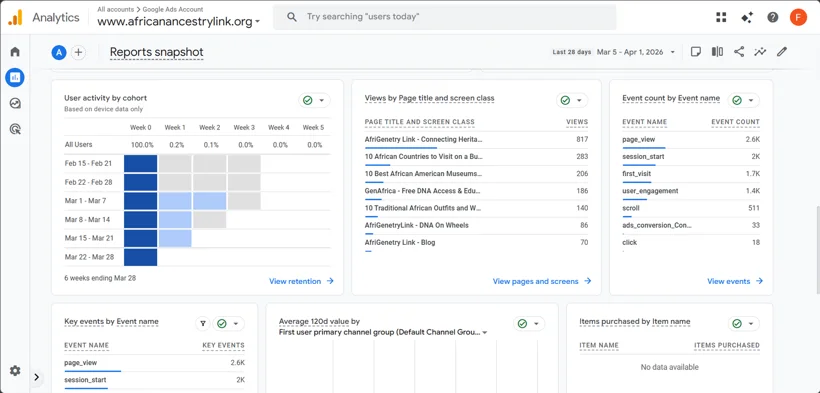820x393 pixels.
Task: Click the Last 28 days label
Action: [x=572, y=52]
